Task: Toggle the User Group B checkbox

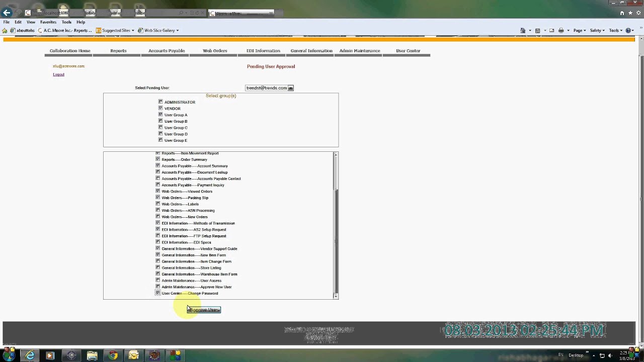Action: 160,121
